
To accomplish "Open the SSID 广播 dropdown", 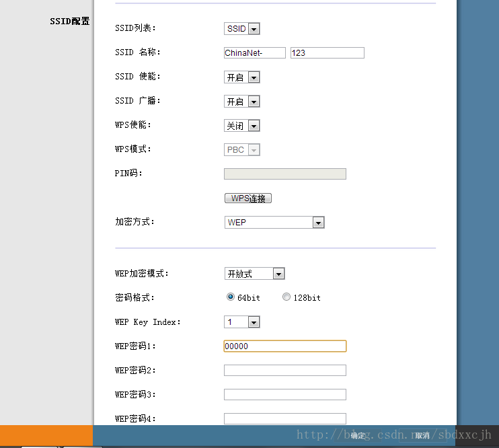I will click(242, 102).
